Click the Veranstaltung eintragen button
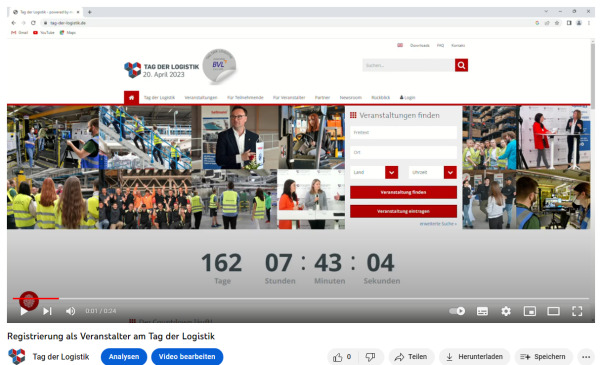This screenshot has height=365, width=600. coord(403,211)
